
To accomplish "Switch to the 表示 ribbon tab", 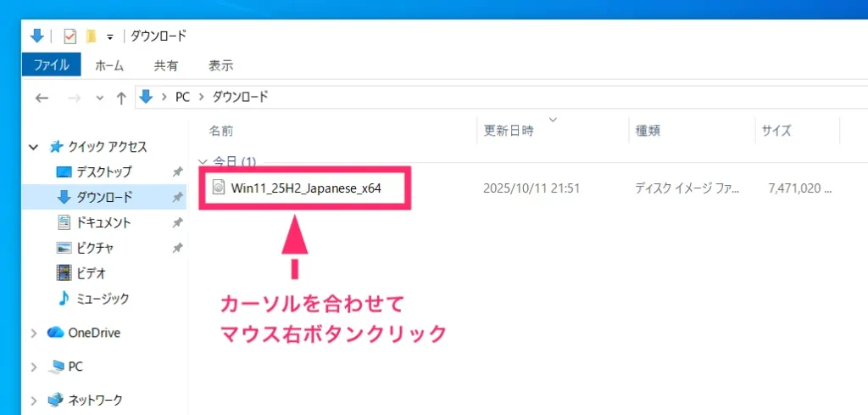I will tap(220, 64).
